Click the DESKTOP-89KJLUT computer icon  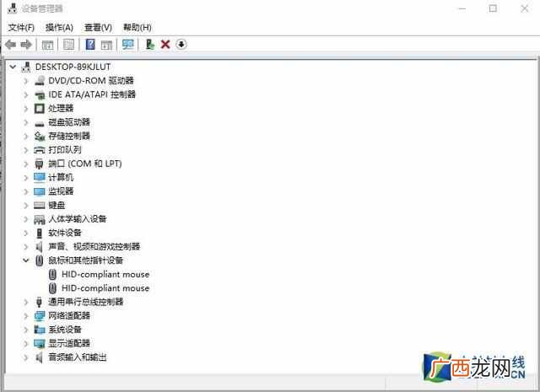pyautogui.click(x=26, y=67)
